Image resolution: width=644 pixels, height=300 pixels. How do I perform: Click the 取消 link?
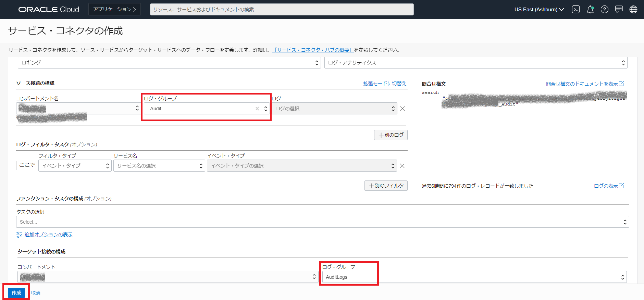coord(36,293)
